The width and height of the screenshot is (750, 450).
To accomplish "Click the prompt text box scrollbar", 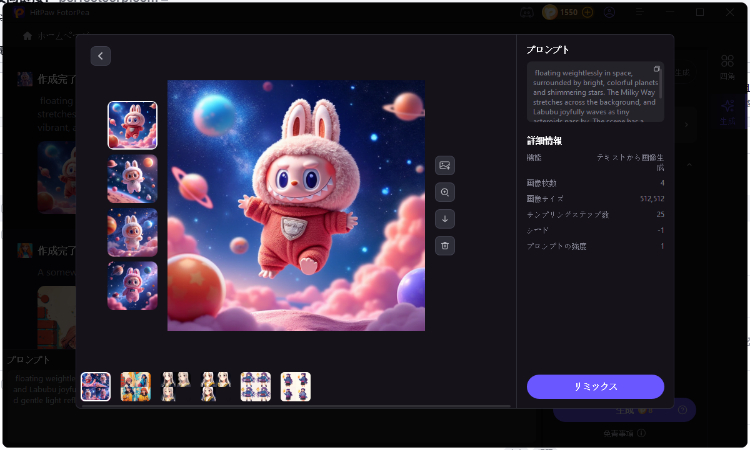I will pyautogui.click(x=661, y=82).
